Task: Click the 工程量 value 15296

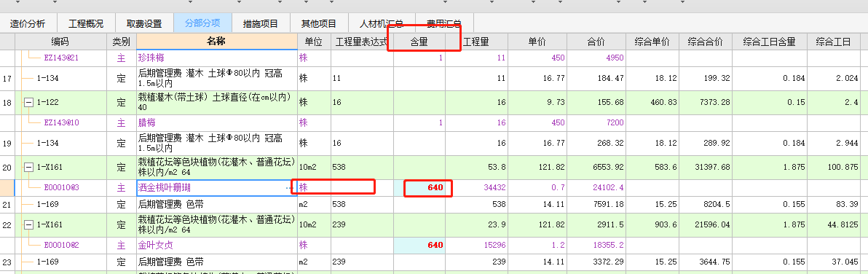Action: [494, 245]
